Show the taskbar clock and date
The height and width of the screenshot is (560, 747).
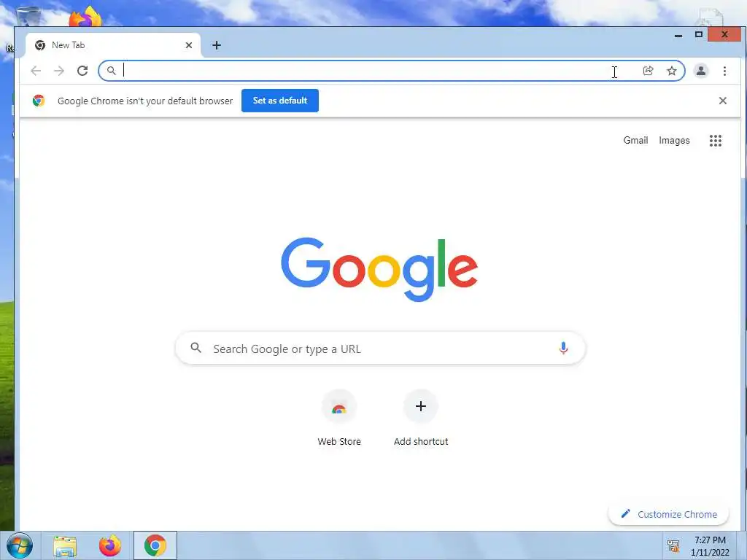(710, 546)
